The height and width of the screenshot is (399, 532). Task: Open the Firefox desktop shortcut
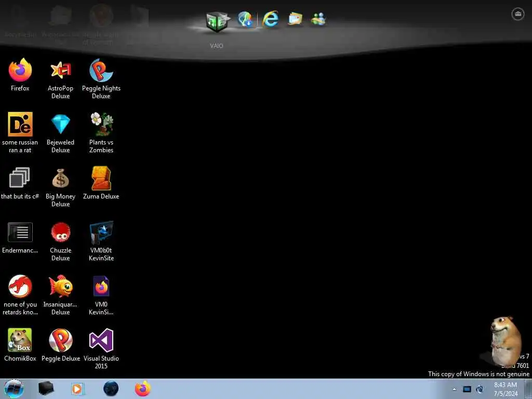(20, 75)
